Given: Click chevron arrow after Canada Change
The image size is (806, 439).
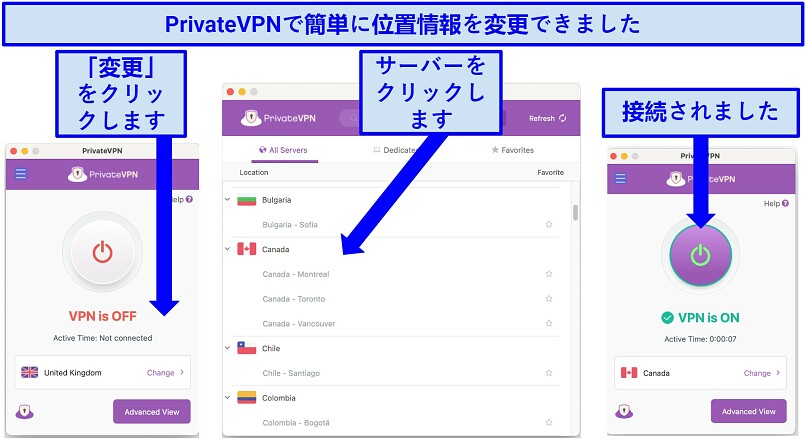Looking at the screenshot, I should click(778, 373).
